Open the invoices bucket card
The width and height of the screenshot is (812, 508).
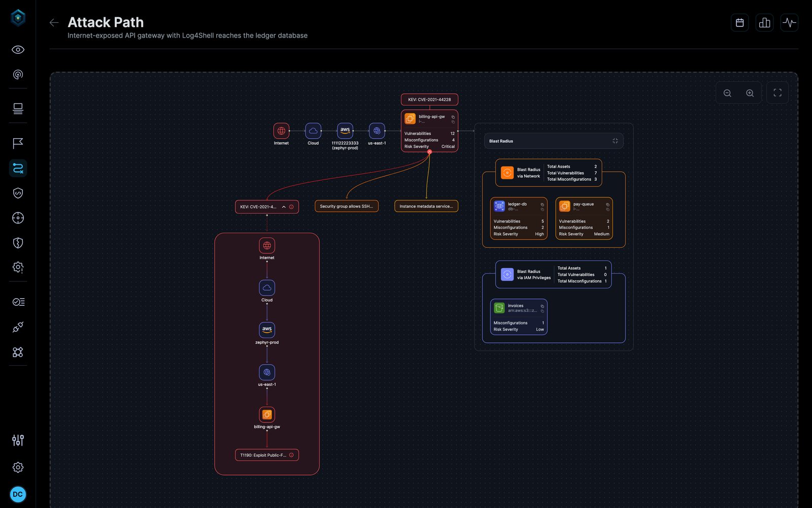pos(519,317)
